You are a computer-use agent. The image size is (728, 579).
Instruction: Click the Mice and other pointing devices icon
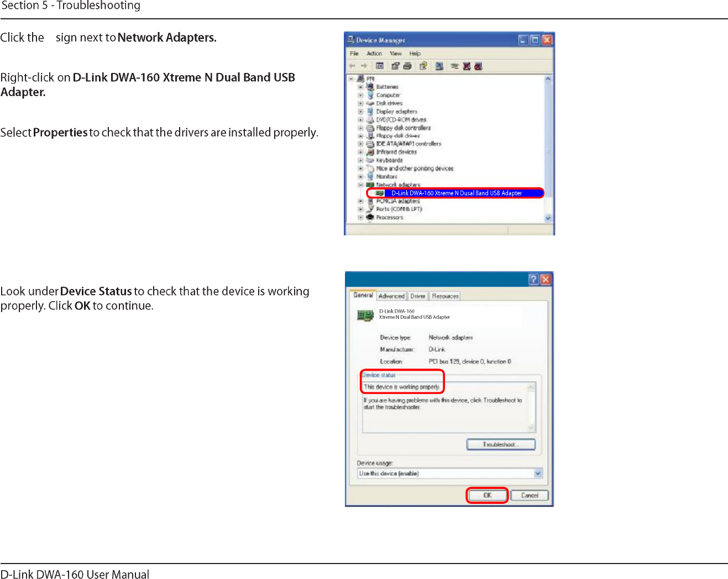[x=370, y=169]
